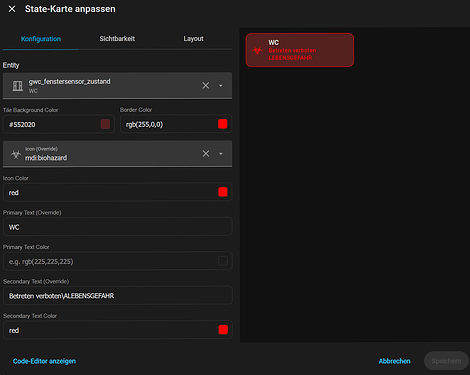470x375 pixels.
Task: Open the Secondary Text Color red swatch
Action: [223, 330]
